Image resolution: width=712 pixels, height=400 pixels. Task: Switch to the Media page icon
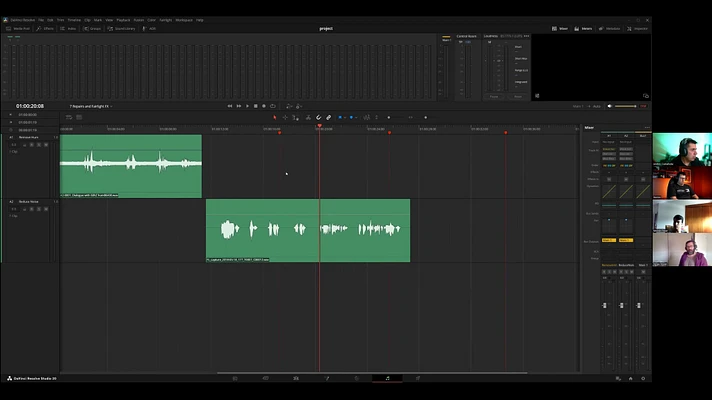pyautogui.click(x=235, y=378)
